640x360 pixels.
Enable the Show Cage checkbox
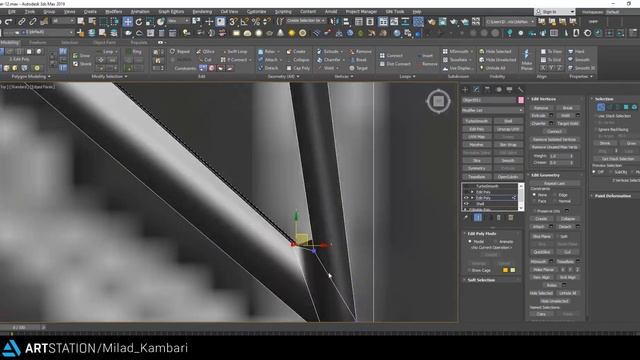[469, 270]
